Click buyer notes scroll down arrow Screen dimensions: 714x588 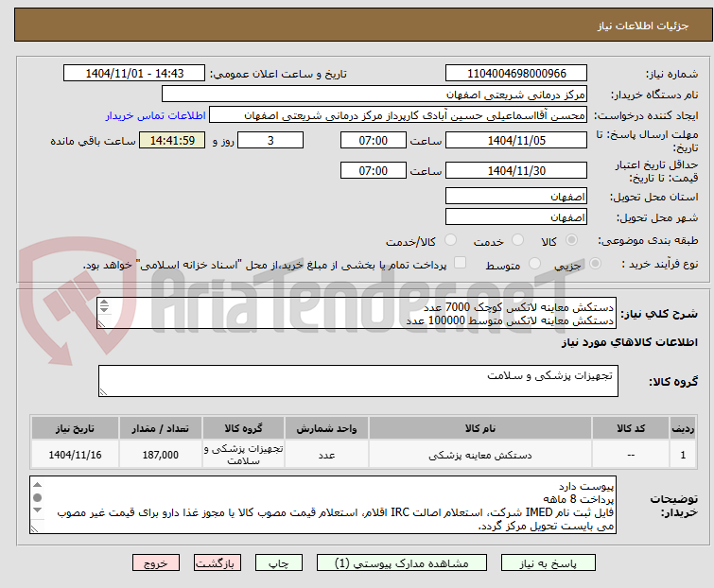[38, 510]
